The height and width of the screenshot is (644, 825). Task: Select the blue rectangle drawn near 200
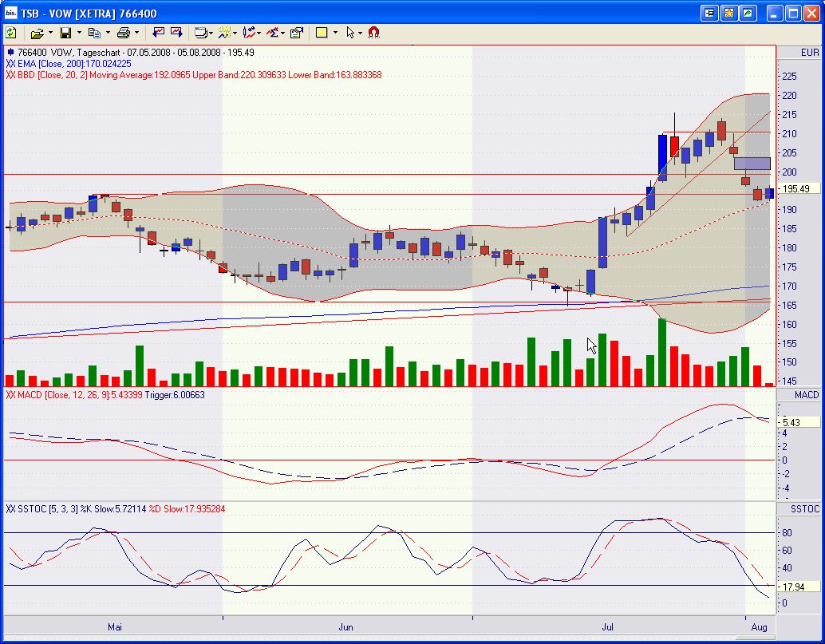click(x=752, y=163)
